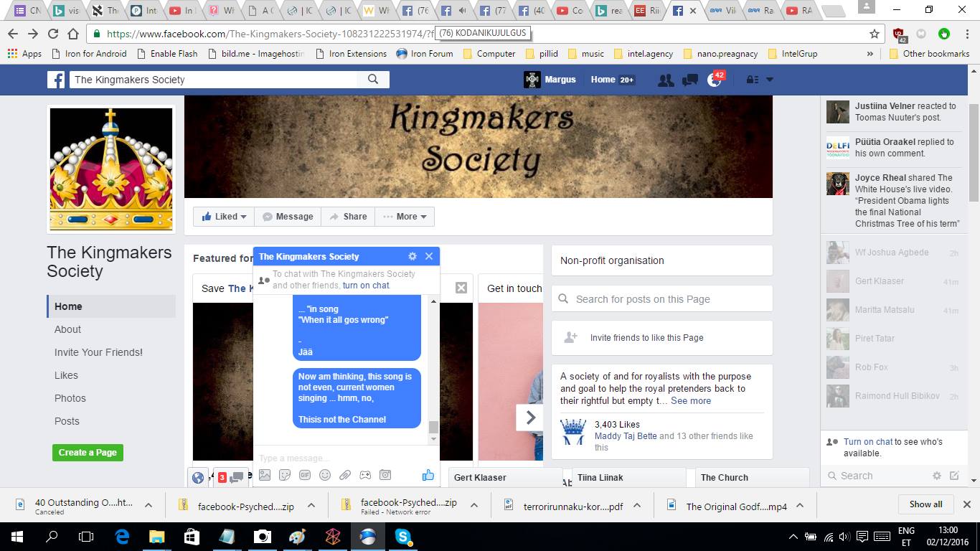Go to browser home button
980x551 pixels.
click(x=72, y=34)
